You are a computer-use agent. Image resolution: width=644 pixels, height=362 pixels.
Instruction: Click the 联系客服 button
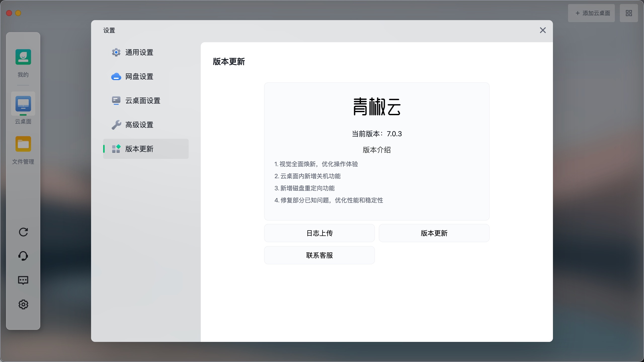pyautogui.click(x=319, y=255)
